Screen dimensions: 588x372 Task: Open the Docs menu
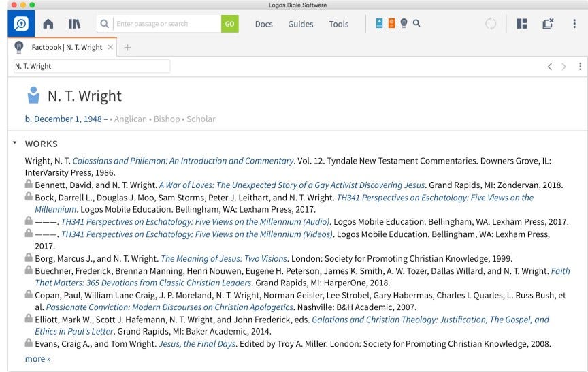(263, 24)
